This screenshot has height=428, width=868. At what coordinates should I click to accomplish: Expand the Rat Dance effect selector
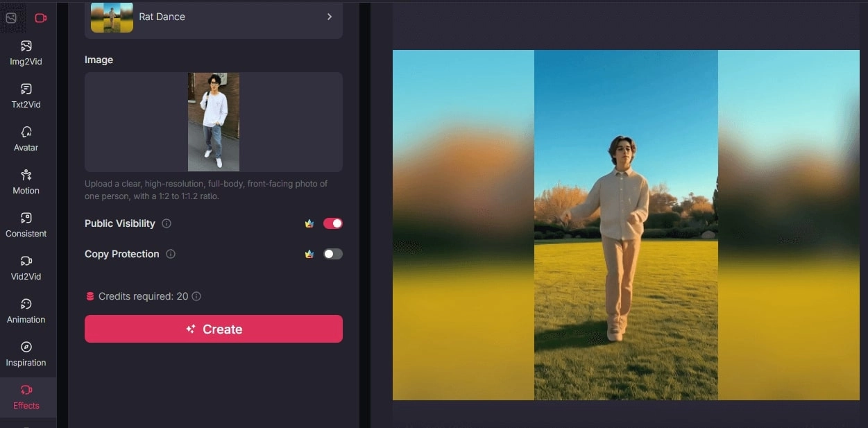[x=213, y=17]
